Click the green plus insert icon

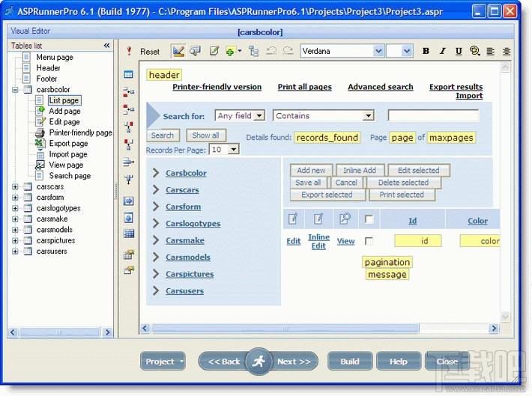230,52
